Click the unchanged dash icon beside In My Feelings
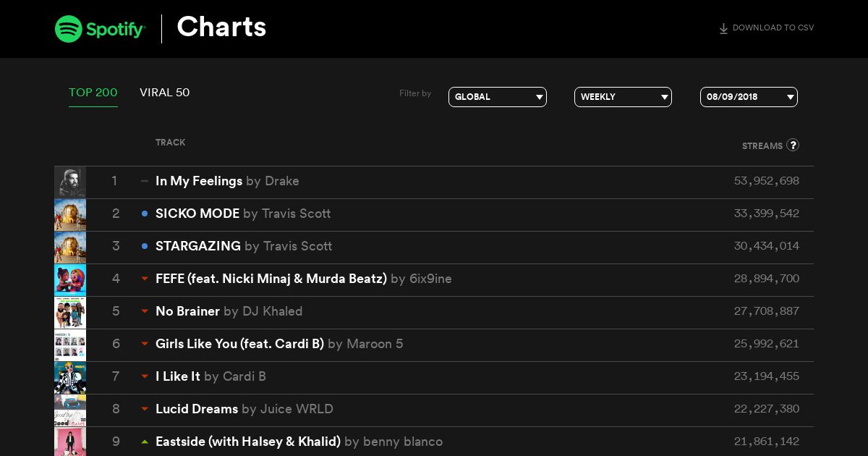Image resolution: width=868 pixels, height=456 pixels. click(x=145, y=181)
